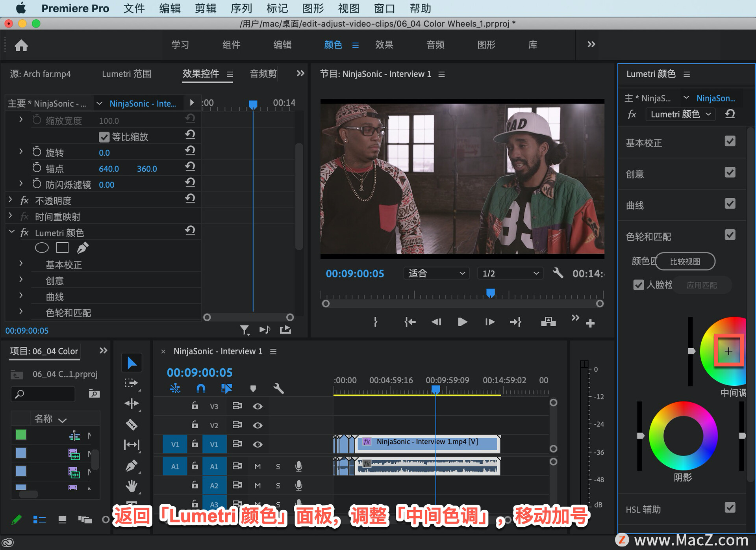
Task: Select the Razor tool
Action: click(132, 424)
